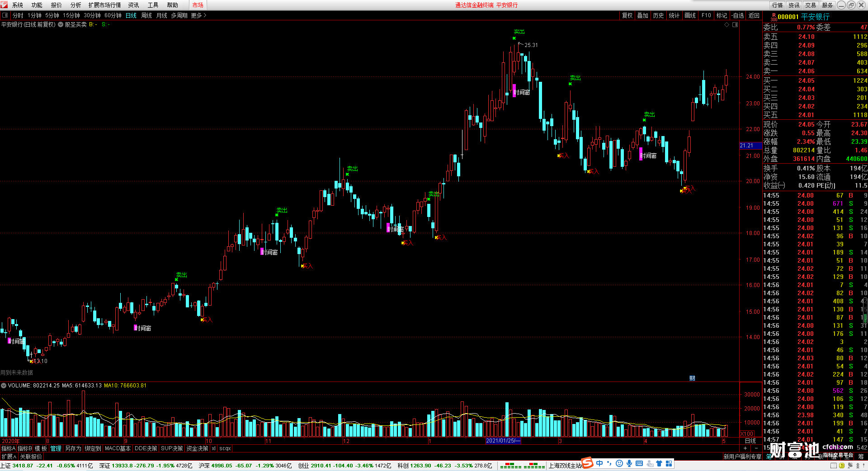Click the list panel icon in bottom-right status bar
The height and width of the screenshot is (471, 868).
coord(833,466)
